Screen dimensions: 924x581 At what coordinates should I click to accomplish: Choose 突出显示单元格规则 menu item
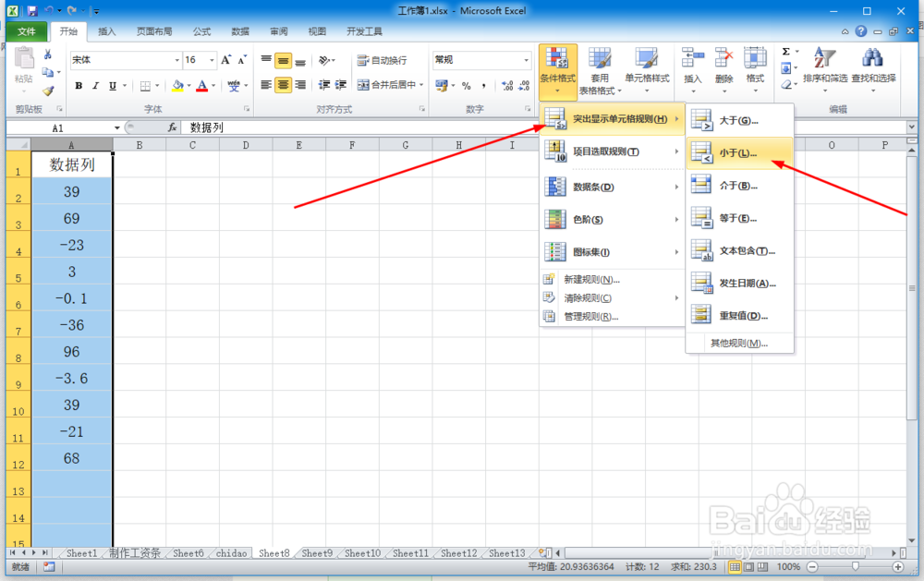coord(613,119)
